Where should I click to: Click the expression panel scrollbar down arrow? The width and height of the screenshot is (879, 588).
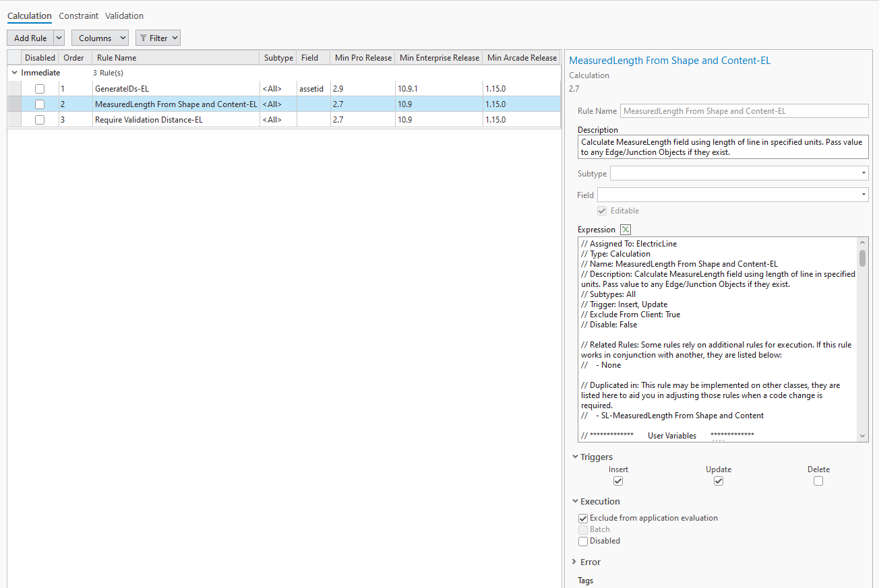862,436
